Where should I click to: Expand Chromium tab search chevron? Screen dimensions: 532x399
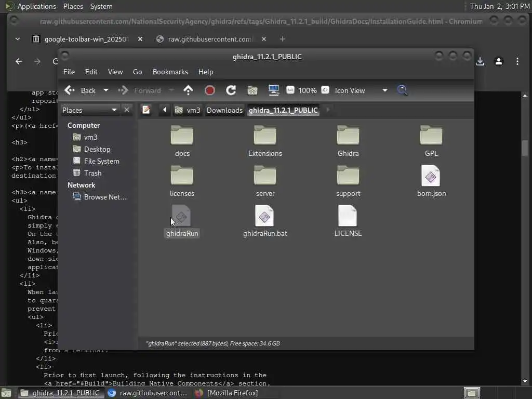[18, 39]
